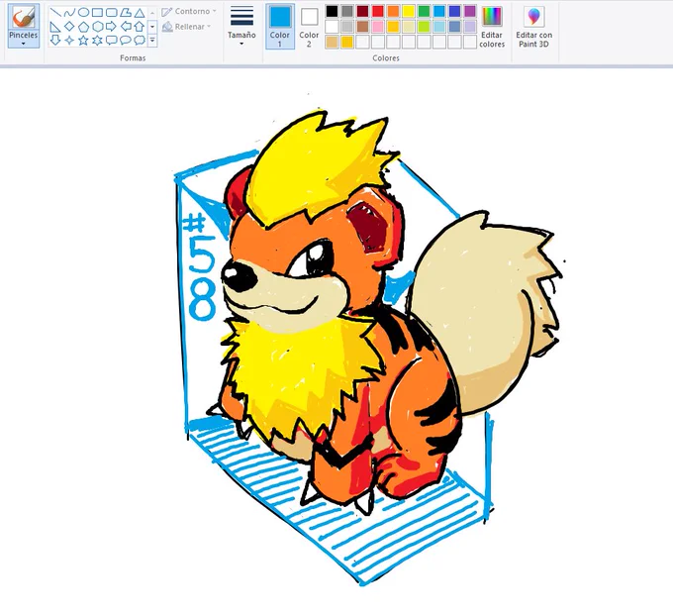Viewport: 673px width, 616px height.
Task: Pick the purple color swatch
Action: click(x=470, y=11)
